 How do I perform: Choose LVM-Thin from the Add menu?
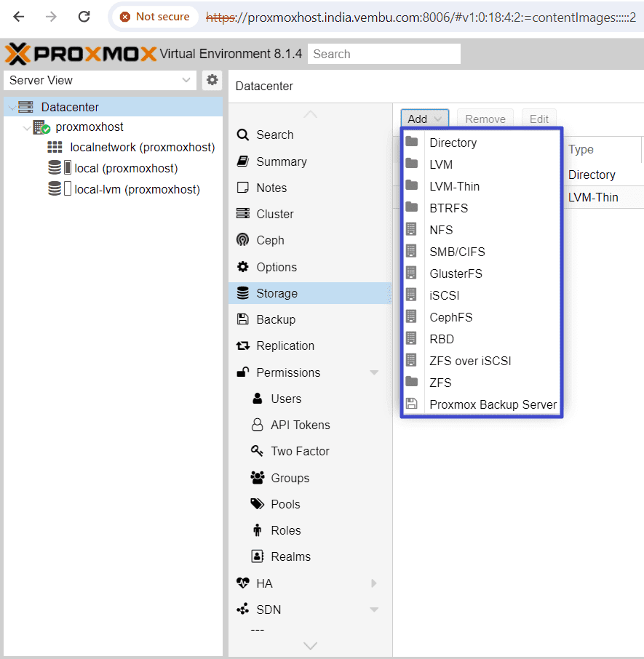(x=481, y=186)
